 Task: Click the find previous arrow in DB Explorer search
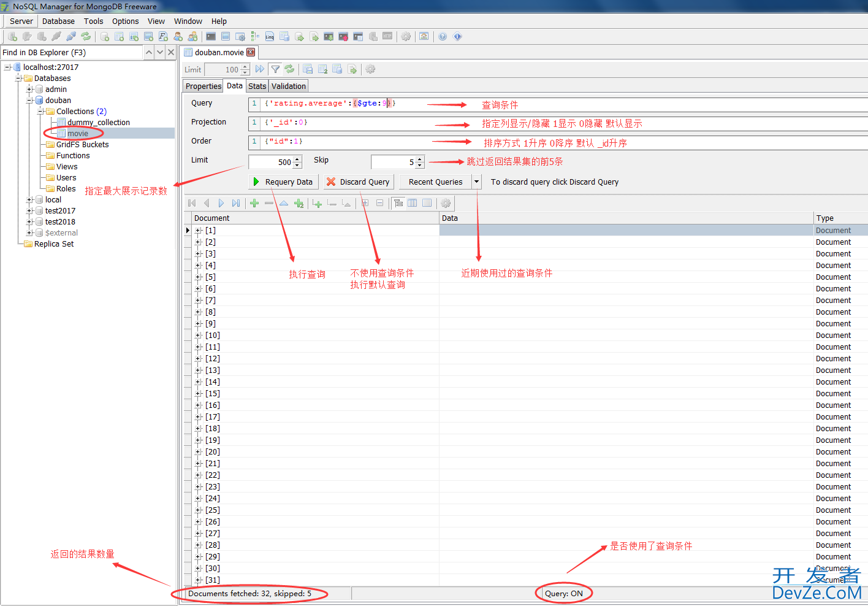tap(149, 53)
